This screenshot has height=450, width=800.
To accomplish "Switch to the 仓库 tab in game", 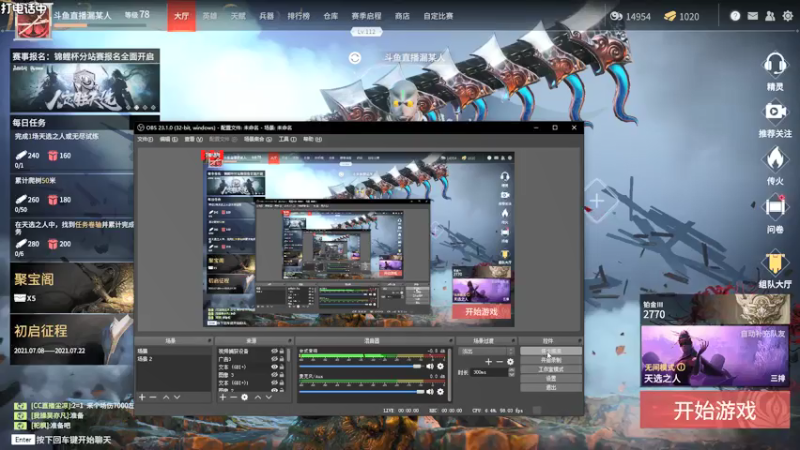I will pyautogui.click(x=331, y=16).
